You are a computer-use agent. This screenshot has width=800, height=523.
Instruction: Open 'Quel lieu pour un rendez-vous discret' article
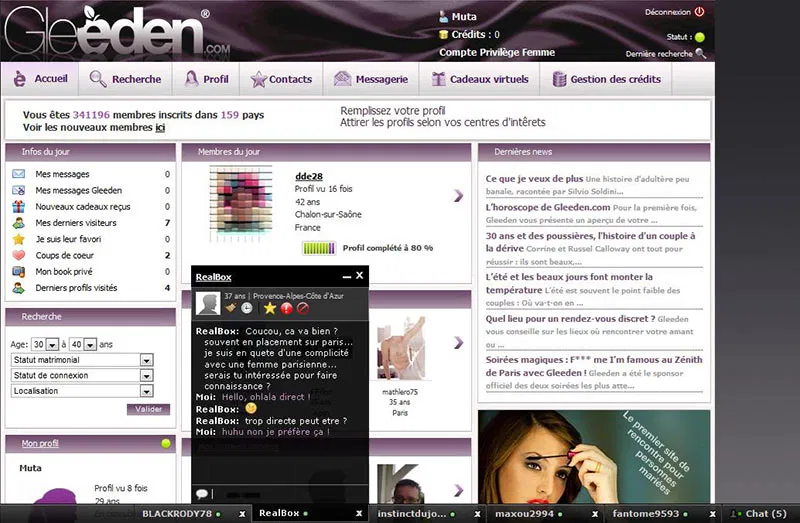570,318
